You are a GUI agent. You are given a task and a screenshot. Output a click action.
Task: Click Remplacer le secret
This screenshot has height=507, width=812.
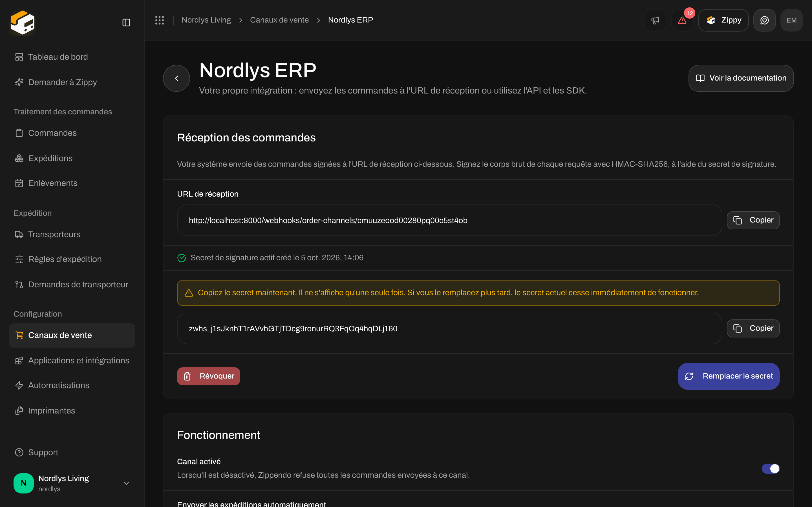(x=729, y=376)
